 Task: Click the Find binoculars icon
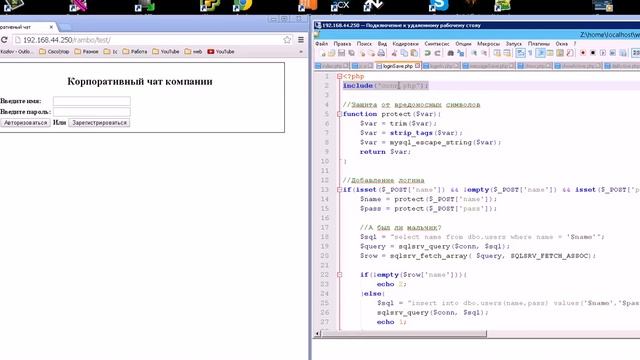[x=451, y=53]
